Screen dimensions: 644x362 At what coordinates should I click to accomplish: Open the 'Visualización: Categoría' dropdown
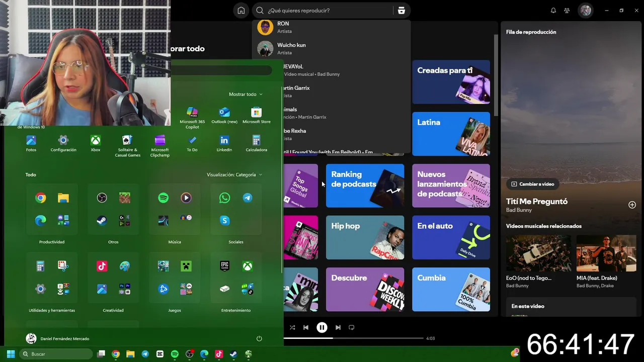pos(234,175)
